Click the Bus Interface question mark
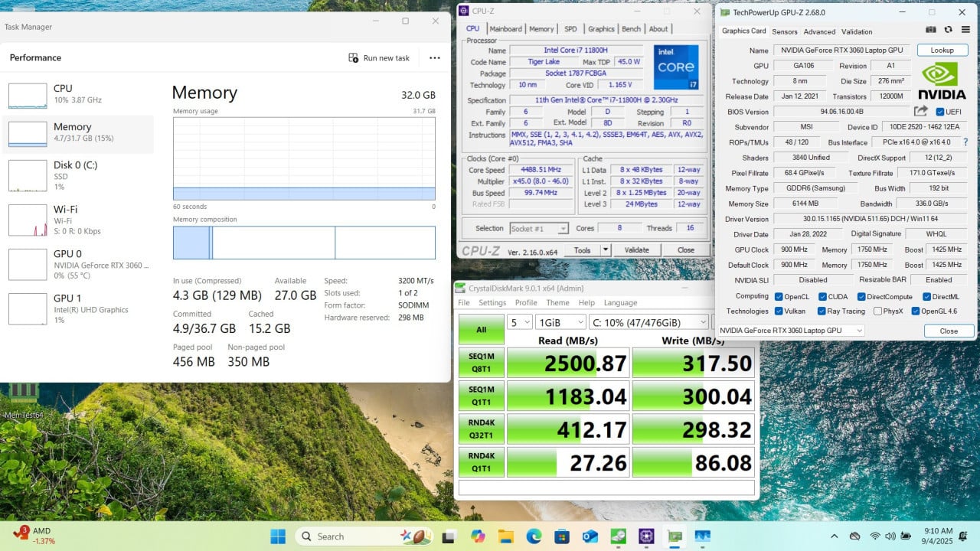The height and width of the screenshot is (551, 980). coord(965,142)
